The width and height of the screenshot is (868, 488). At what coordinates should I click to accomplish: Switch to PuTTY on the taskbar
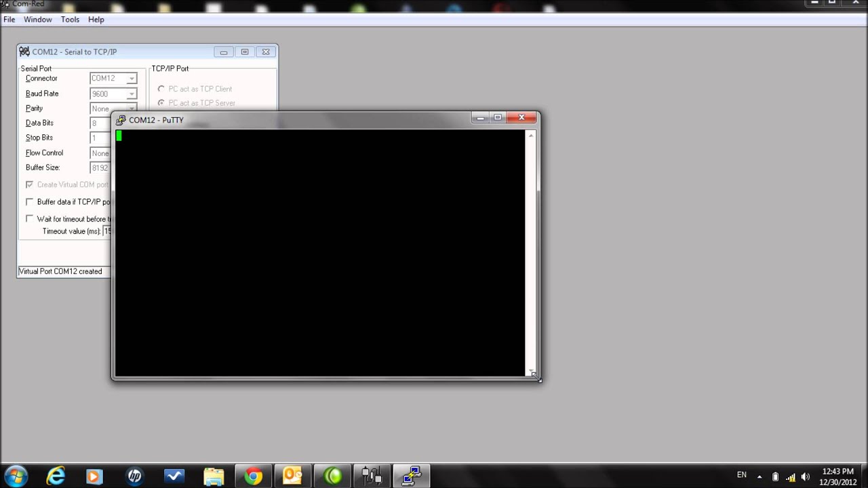pyautogui.click(x=412, y=476)
